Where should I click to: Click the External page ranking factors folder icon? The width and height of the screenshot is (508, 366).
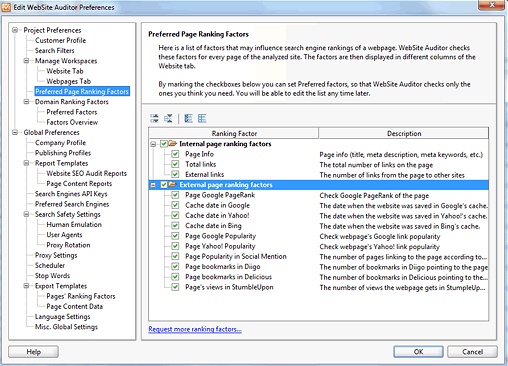point(172,184)
